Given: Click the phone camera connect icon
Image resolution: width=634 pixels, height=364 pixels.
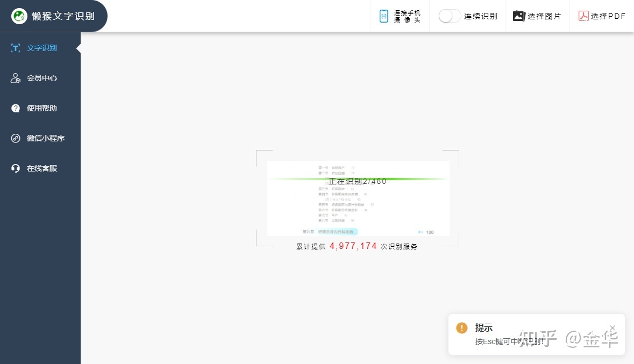Looking at the screenshot, I should coord(384,16).
